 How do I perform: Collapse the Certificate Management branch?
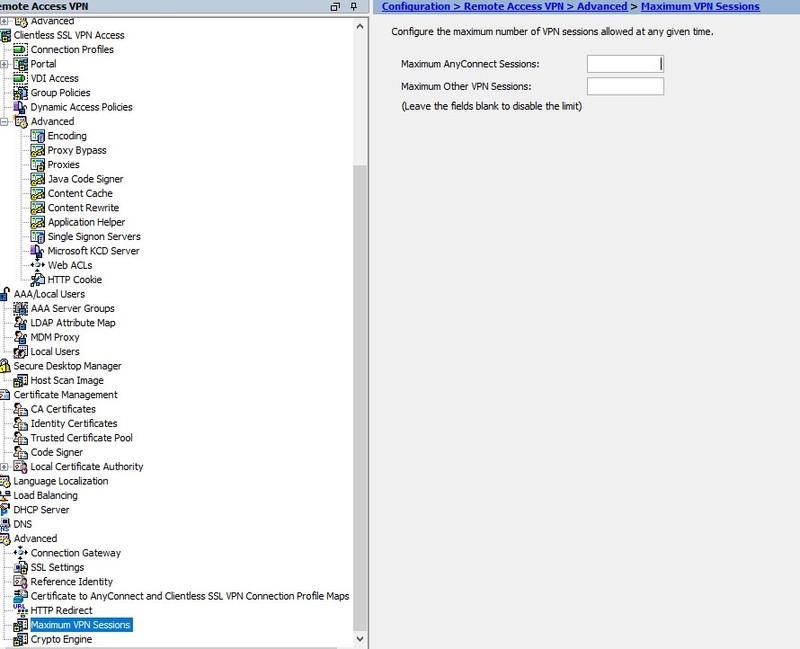pos(7,394)
